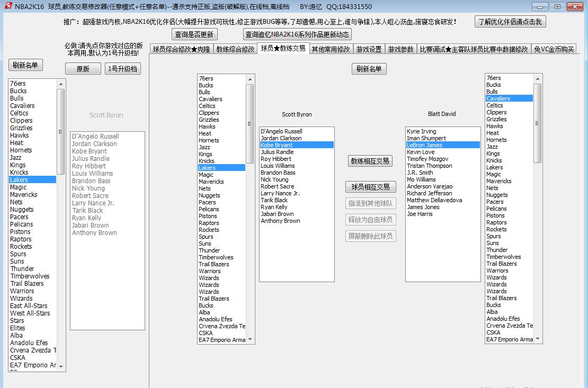The image size is (588, 388).
Task: Select Kyrie Irving in Cavaliers roster
Action: pos(443,131)
